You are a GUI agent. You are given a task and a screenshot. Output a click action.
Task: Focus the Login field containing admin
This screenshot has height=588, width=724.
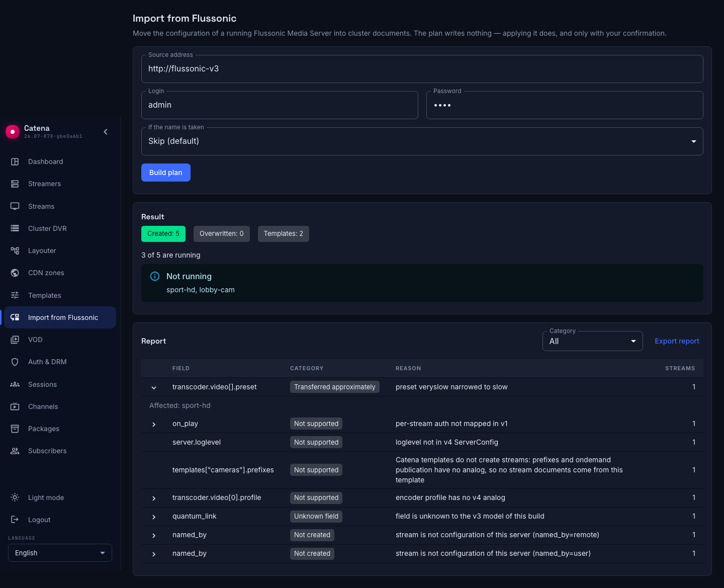280,105
